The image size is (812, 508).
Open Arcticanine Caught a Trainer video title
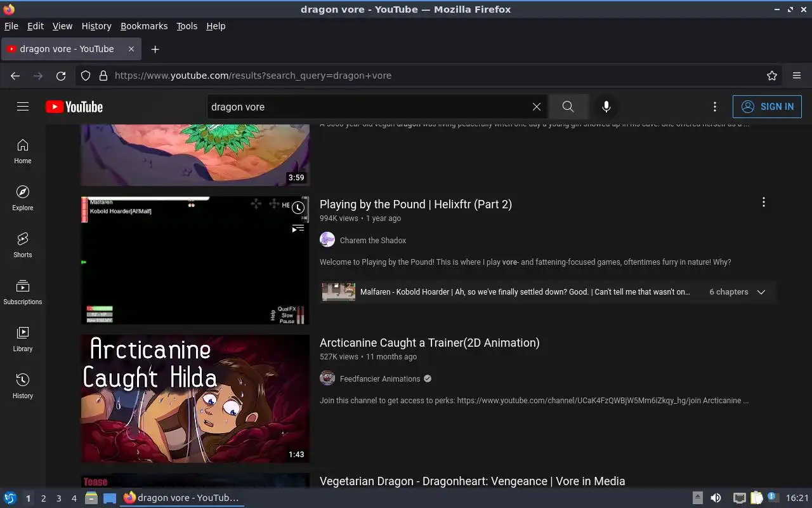pos(429,342)
